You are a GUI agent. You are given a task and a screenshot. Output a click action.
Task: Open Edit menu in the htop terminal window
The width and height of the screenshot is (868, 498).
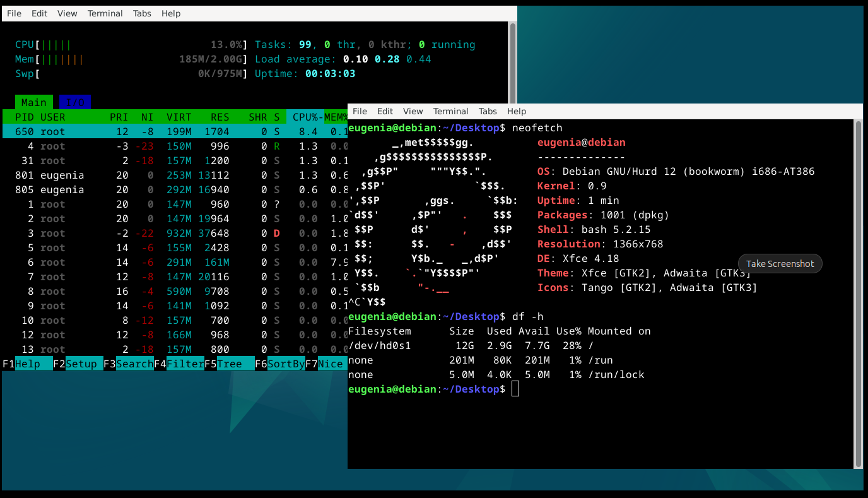pyautogui.click(x=39, y=13)
